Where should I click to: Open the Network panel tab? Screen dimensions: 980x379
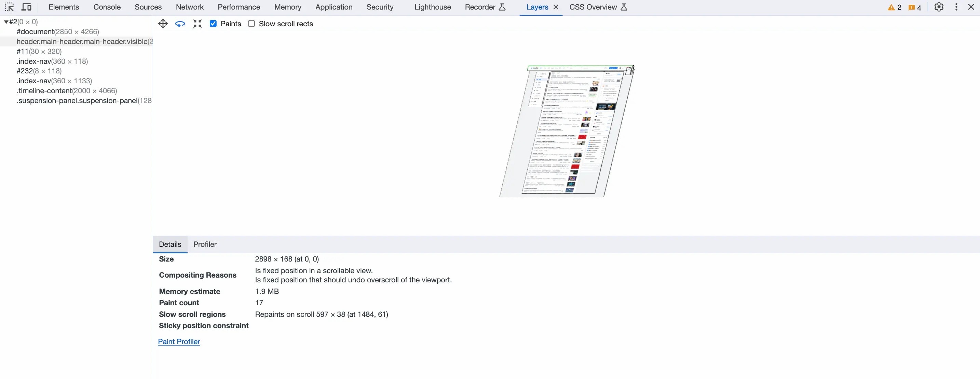189,7
